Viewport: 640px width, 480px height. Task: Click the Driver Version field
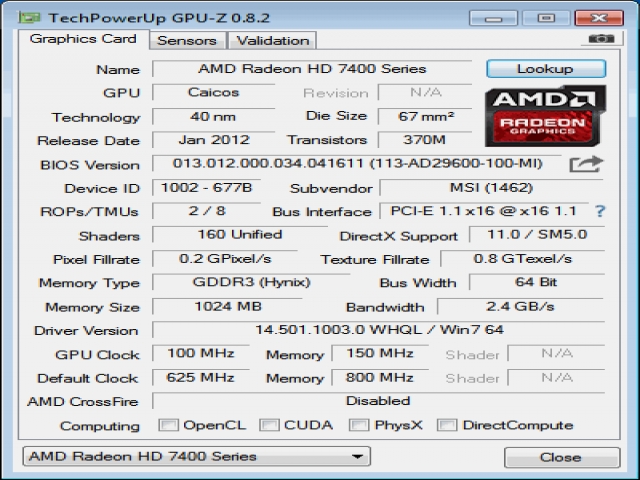pyautogui.click(x=378, y=330)
